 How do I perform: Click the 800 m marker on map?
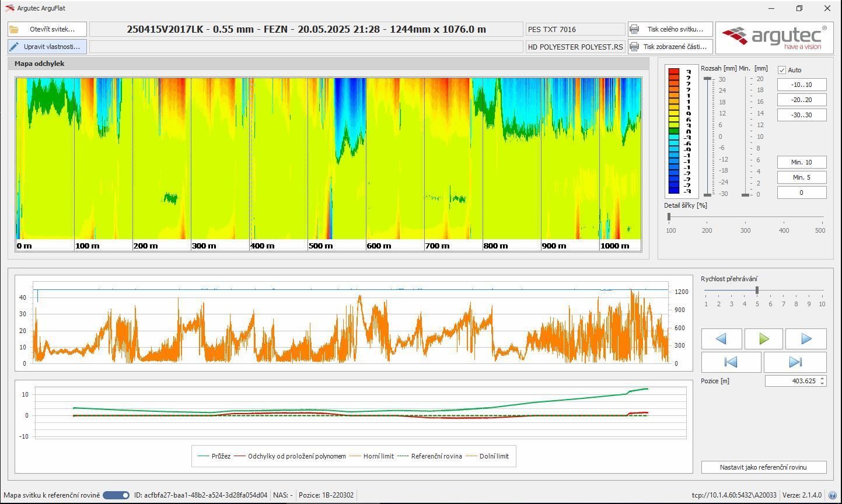pos(495,246)
